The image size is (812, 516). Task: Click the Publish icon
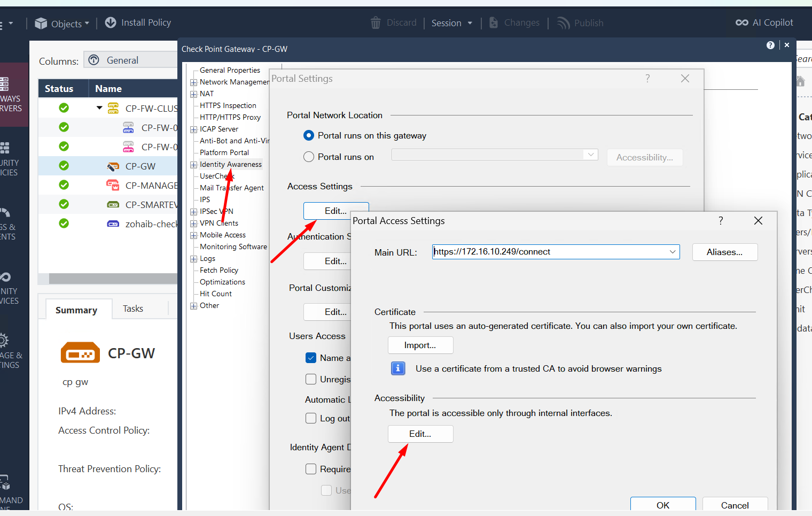[563, 23]
